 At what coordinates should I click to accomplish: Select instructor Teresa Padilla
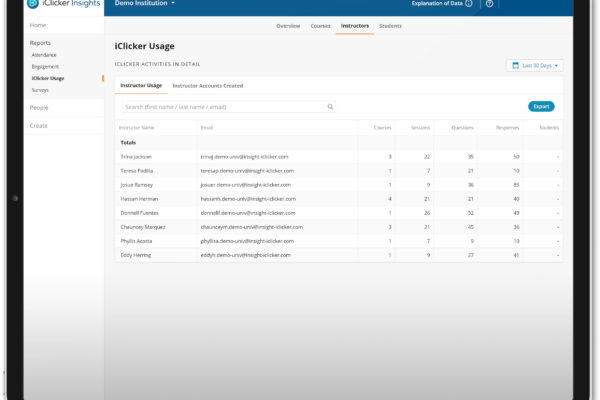pos(137,171)
